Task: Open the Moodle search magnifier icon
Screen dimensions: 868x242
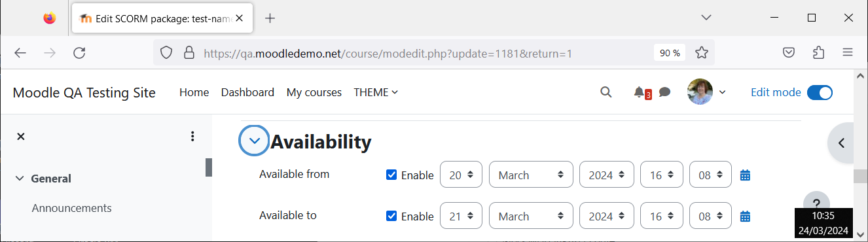Action: 606,92
